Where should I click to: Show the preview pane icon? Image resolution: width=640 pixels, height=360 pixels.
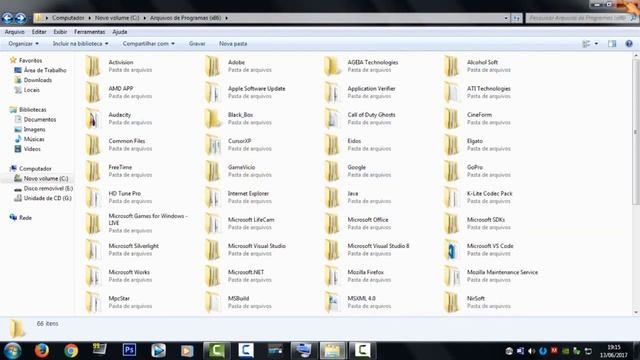(x=612, y=44)
